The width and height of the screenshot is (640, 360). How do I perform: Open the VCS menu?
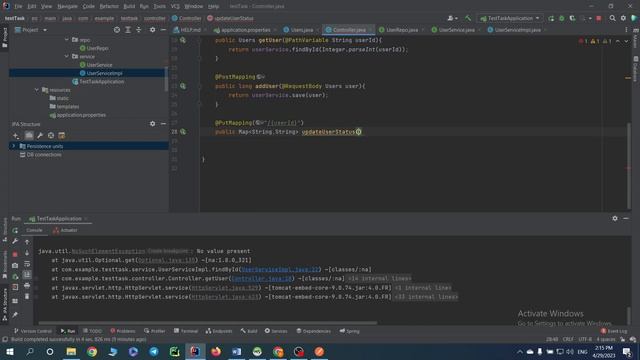coord(175,6)
